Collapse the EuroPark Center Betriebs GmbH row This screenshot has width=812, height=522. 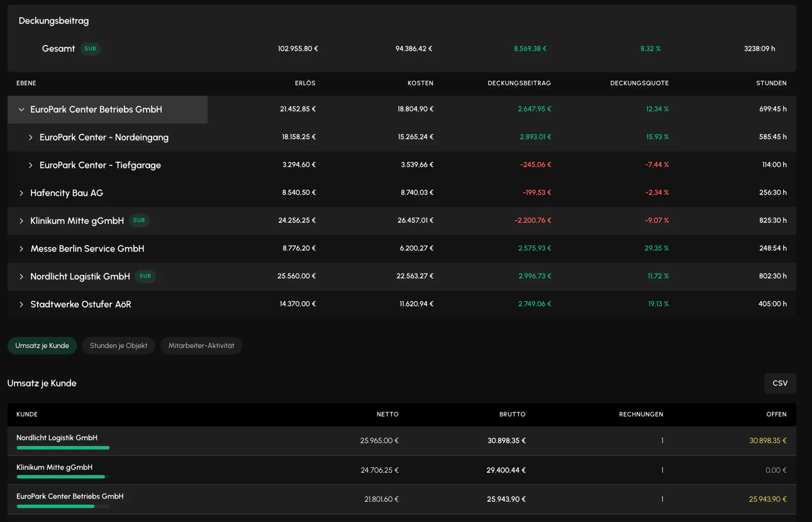(21, 110)
